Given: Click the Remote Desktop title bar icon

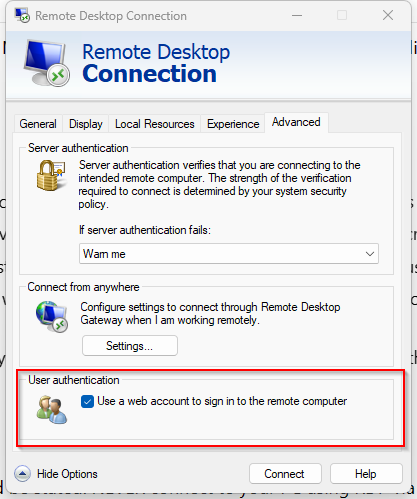Looking at the screenshot, I should (22, 15).
